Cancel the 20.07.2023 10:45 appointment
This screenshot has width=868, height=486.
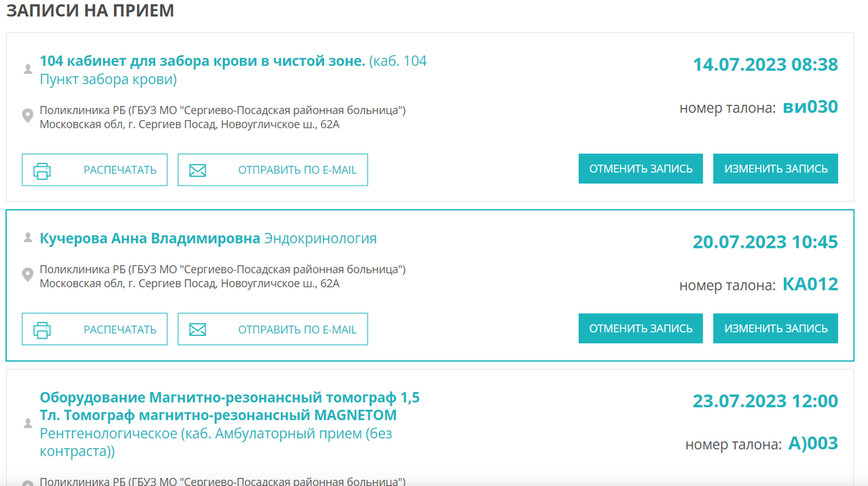[x=641, y=329]
